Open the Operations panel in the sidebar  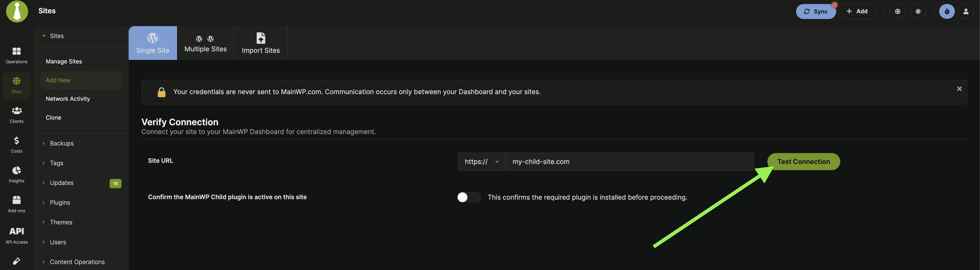click(x=16, y=54)
